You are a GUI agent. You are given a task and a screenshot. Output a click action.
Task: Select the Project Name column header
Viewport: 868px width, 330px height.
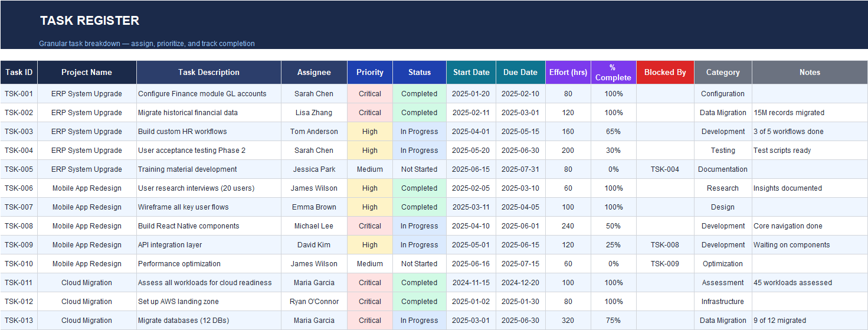pos(87,72)
